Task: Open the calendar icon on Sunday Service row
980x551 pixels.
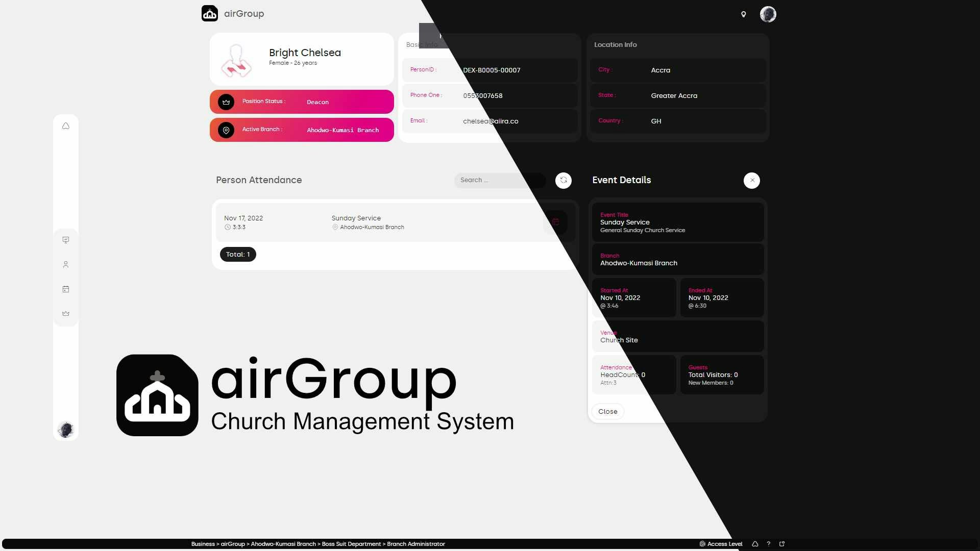Action: pyautogui.click(x=555, y=222)
